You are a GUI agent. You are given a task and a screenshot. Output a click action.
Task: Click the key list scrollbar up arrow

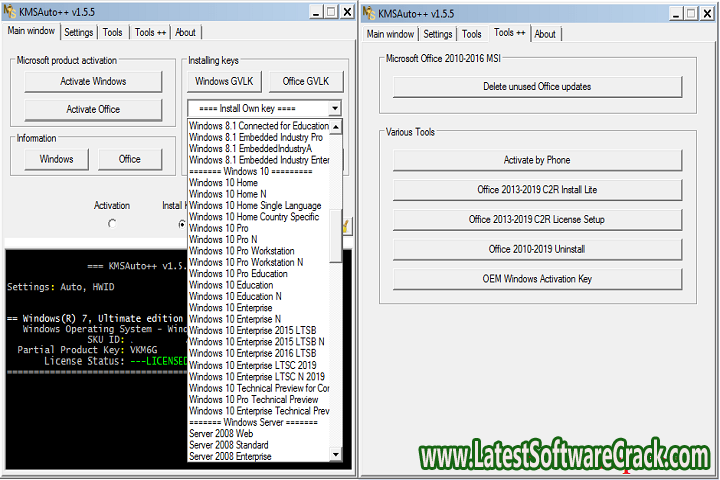[x=335, y=127]
